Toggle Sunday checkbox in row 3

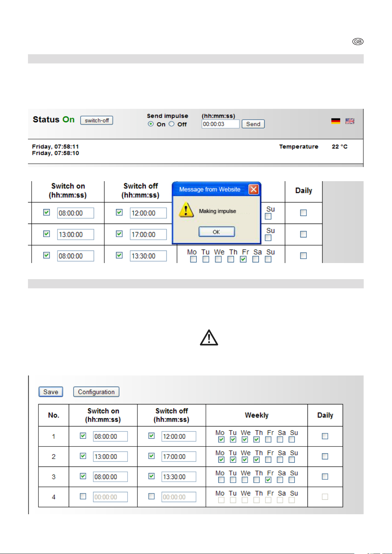coord(292,480)
